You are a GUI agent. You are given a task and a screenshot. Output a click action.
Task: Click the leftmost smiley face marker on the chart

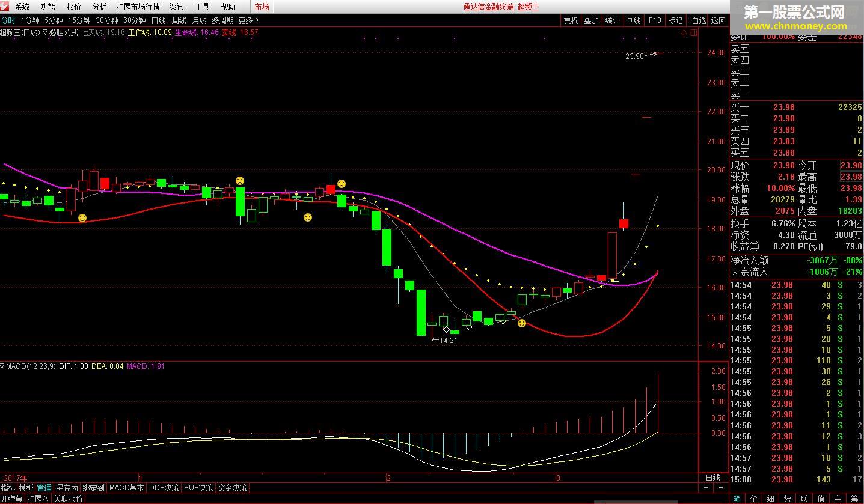[82, 217]
